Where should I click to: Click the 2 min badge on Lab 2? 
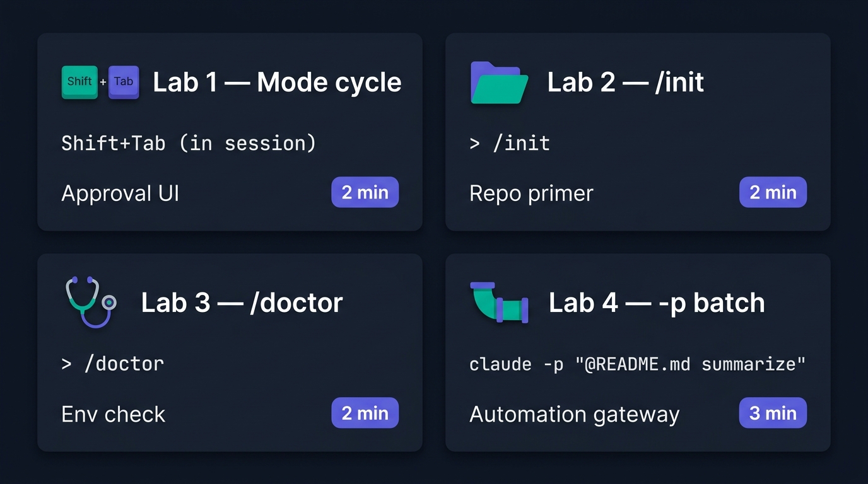773,192
